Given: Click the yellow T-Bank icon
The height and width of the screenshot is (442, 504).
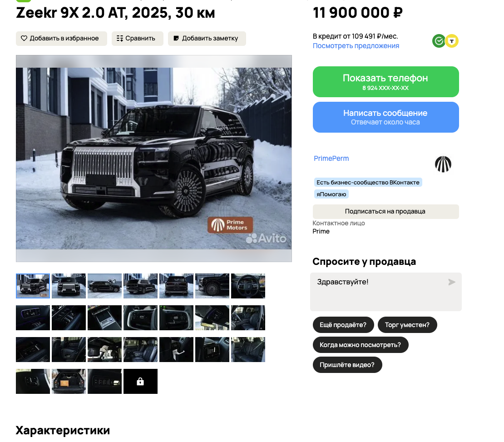Looking at the screenshot, I should (452, 41).
